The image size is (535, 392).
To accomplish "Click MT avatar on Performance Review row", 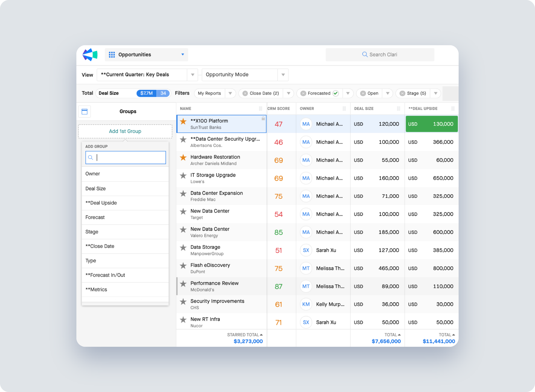I will 306,286.
